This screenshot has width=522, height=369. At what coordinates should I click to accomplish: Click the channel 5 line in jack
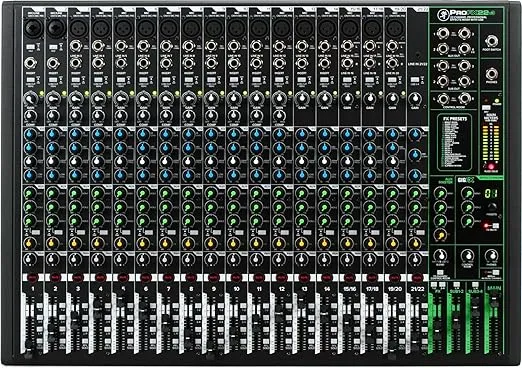click(121, 46)
